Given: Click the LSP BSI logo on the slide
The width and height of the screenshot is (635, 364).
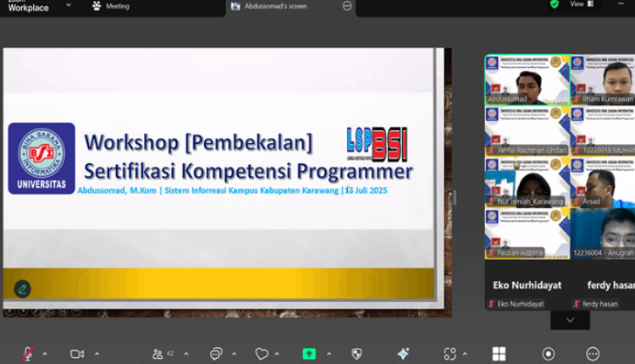Looking at the screenshot, I should 377,144.
